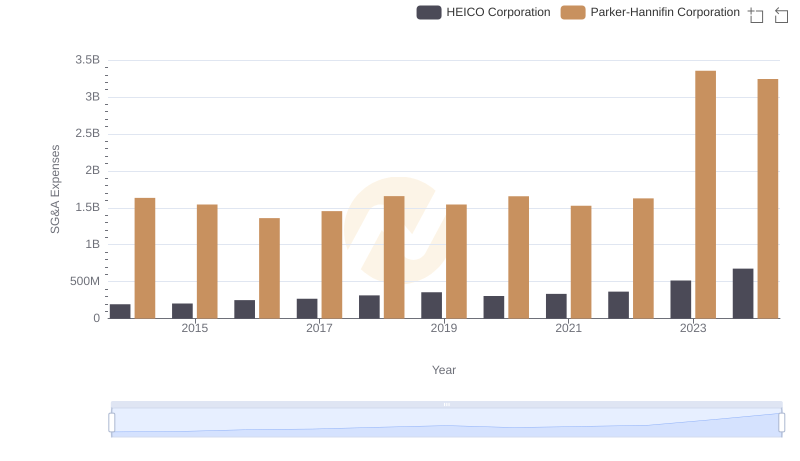This screenshot has height=461, width=800.
Task: Select Parker-Hannifin bar for 2019
Action: point(456,262)
